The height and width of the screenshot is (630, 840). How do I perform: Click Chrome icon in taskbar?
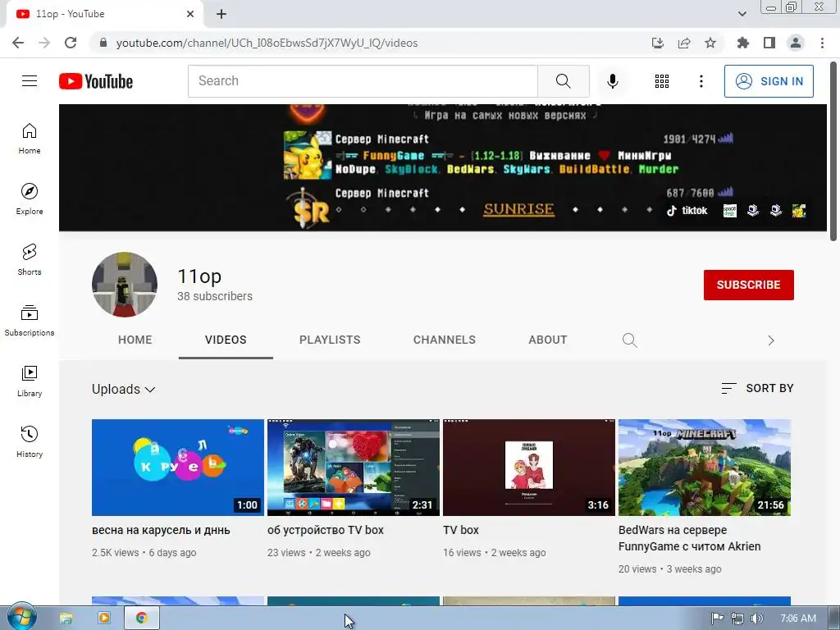(x=141, y=618)
